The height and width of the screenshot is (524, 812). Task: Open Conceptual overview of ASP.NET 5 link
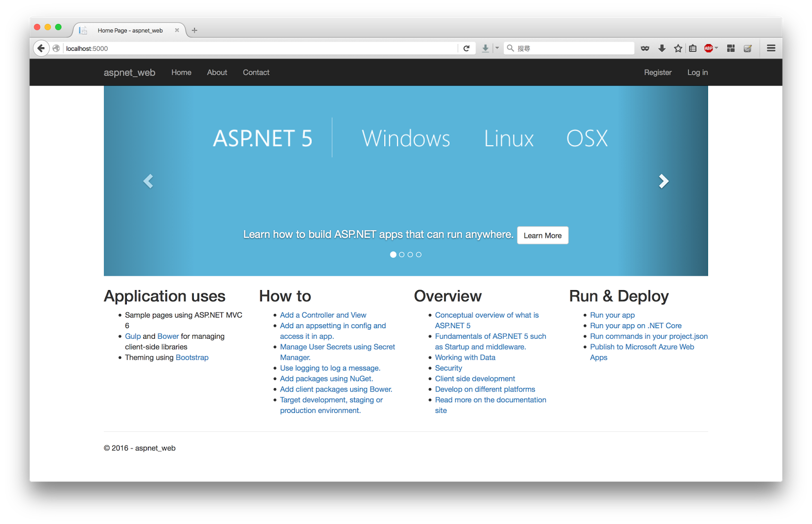[487, 320]
